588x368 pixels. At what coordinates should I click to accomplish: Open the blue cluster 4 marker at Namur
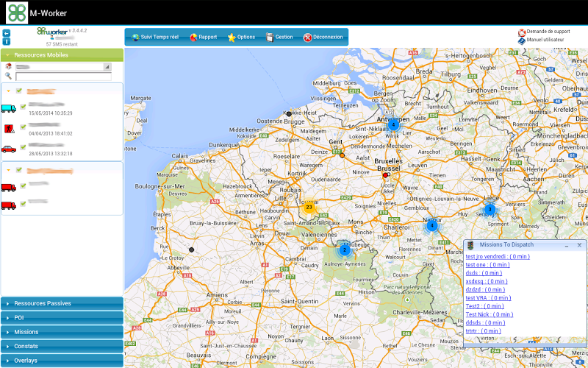pyautogui.click(x=432, y=226)
